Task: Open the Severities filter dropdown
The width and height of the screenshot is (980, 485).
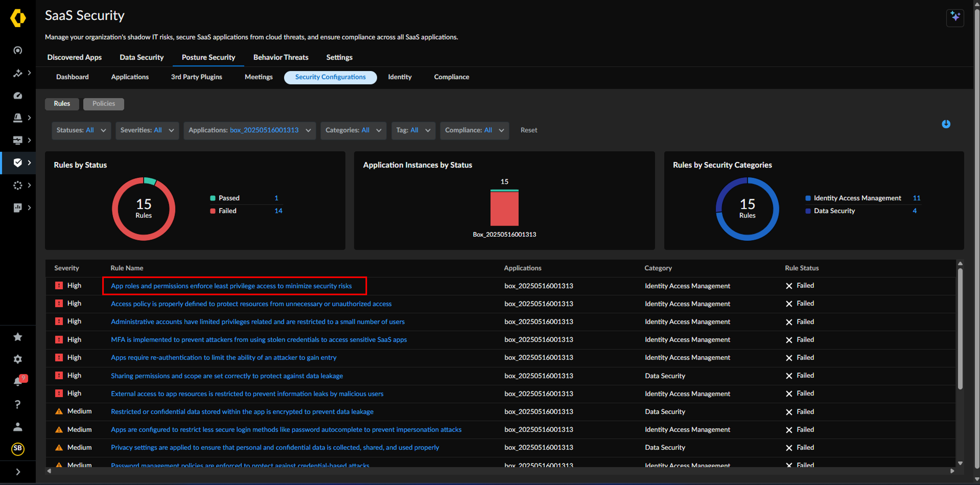Action: pyautogui.click(x=147, y=130)
